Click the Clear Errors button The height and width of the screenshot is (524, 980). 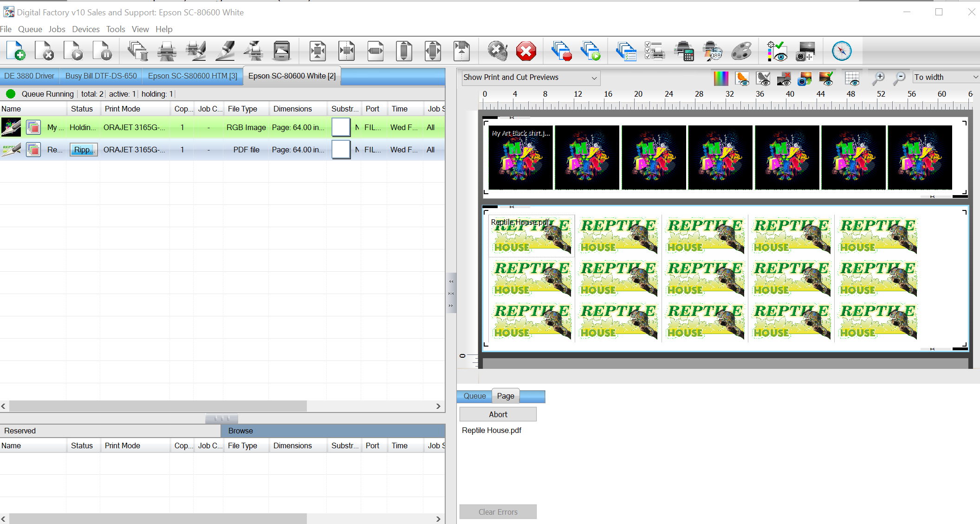(x=498, y=512)
